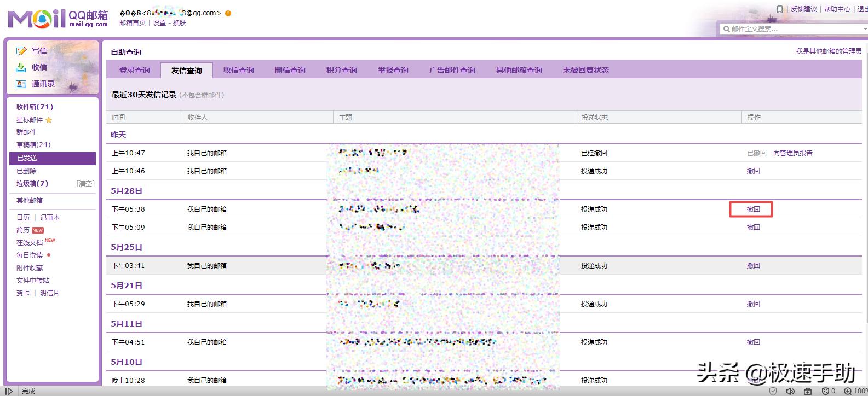Open the 草稿箱(24) drafts folder
This screenshot has width=868, height=396.
[x=33, y=145]
